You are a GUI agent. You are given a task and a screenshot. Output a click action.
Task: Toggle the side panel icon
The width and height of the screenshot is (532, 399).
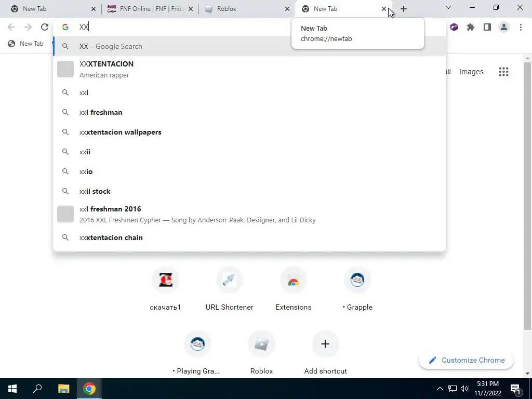(487, 27)
